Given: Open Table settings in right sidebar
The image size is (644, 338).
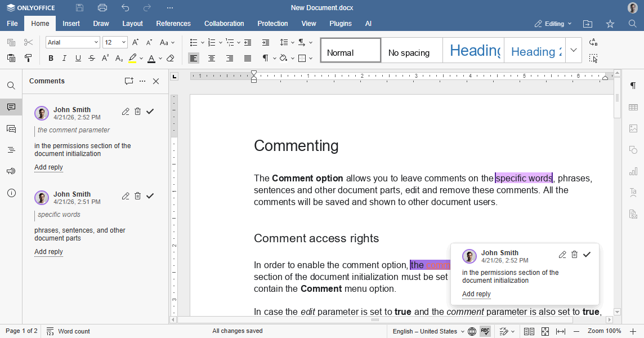Looking at the screenshot, I should click(x=633, y=107).
